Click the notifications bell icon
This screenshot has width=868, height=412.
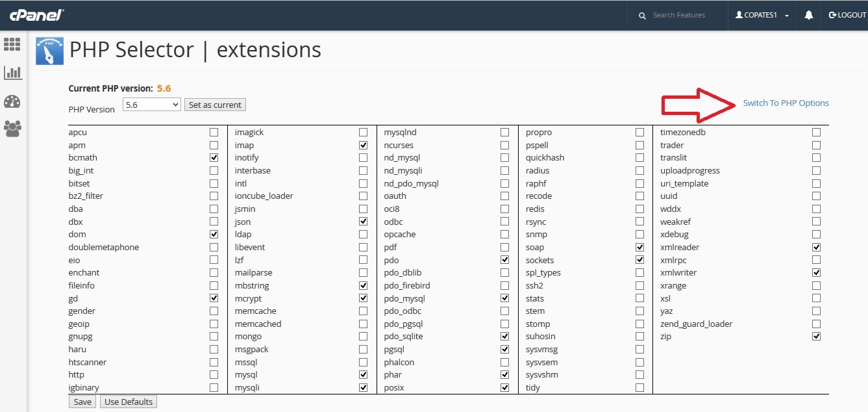[x=808, y=15]
